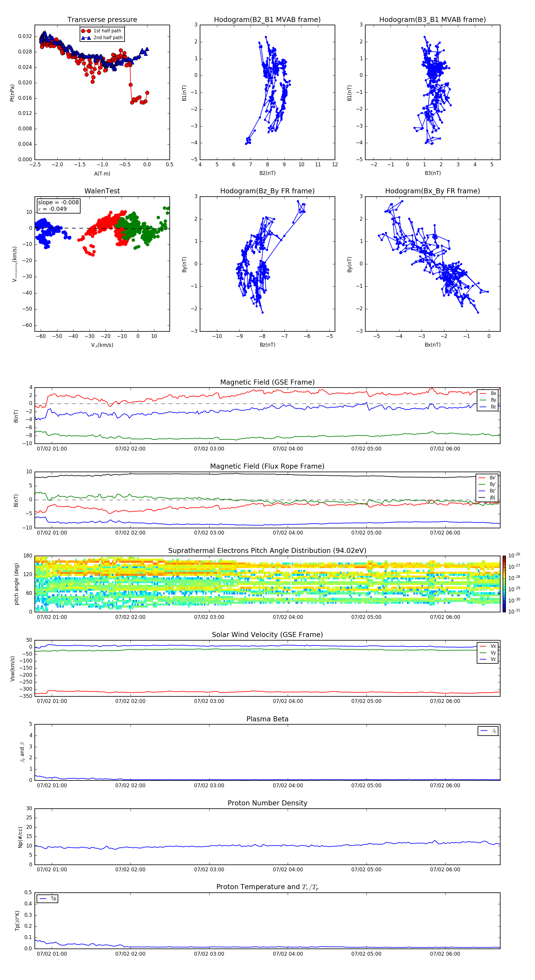This screenshot has height=980, width=535.
Task: Click the 'slope = -0.008' annotation
Action: pyautogui.click(x=58, y=203)
